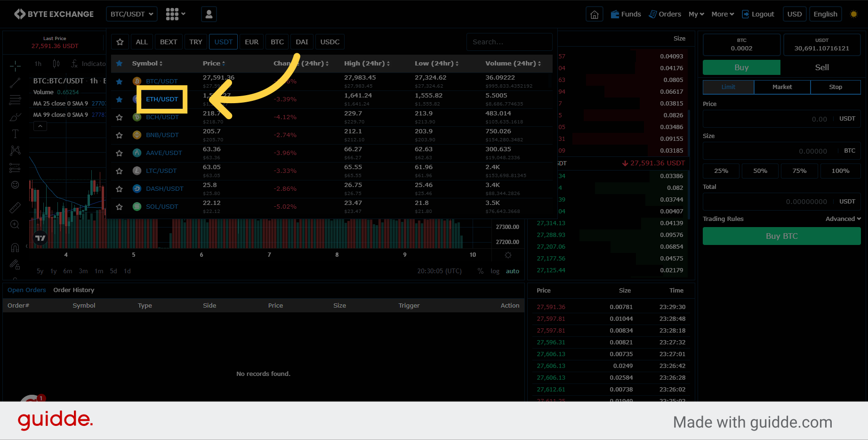Select the LTC/USDT pair row
The height and width of the screenshot is (440, 868).
pyautogui.click(x=331, y=171)
